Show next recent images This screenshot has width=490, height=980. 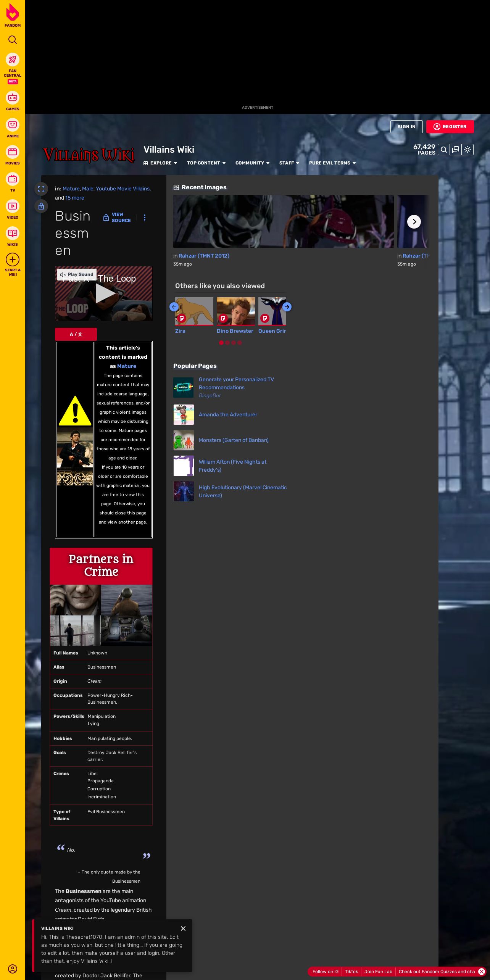point(414,222)
